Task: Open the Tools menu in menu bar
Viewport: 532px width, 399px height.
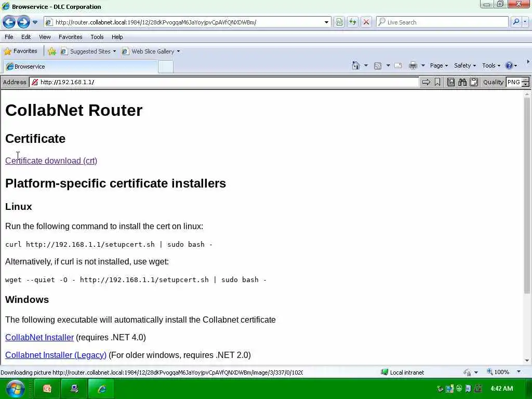Action: click(97, 37)
